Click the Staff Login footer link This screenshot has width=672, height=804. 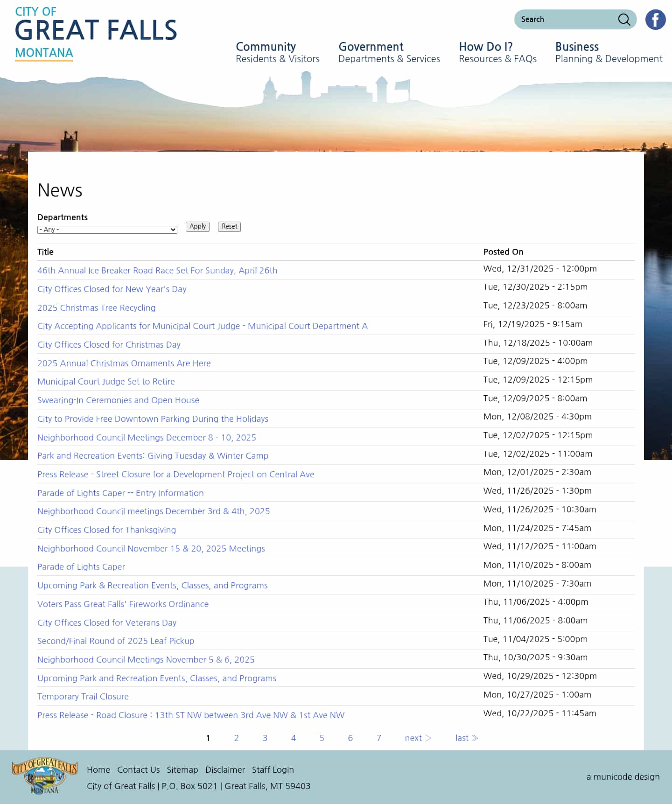tap(273, 769)
